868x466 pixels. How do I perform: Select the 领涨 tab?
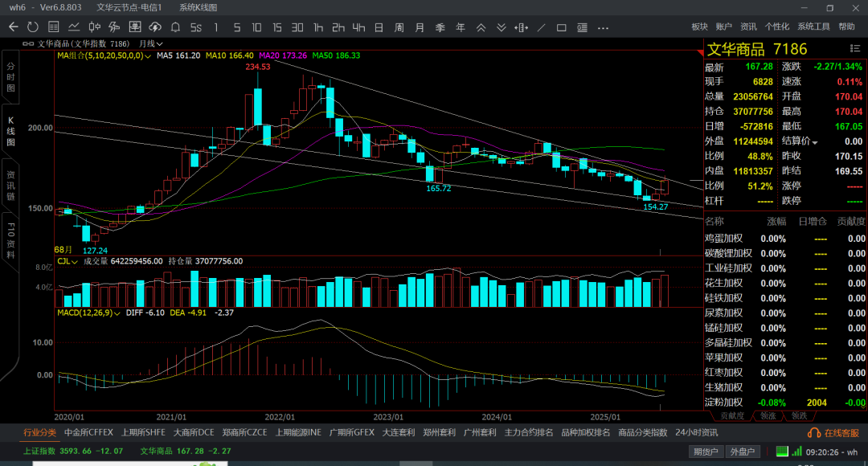768,415
